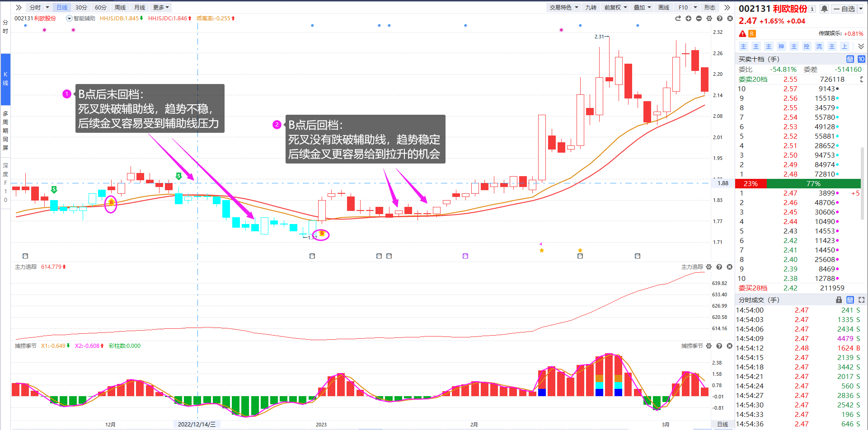This screenshot has width=868, height=430.
Task: Close the 主力追踪 indicator panel
Action: [x=730, y=267]
